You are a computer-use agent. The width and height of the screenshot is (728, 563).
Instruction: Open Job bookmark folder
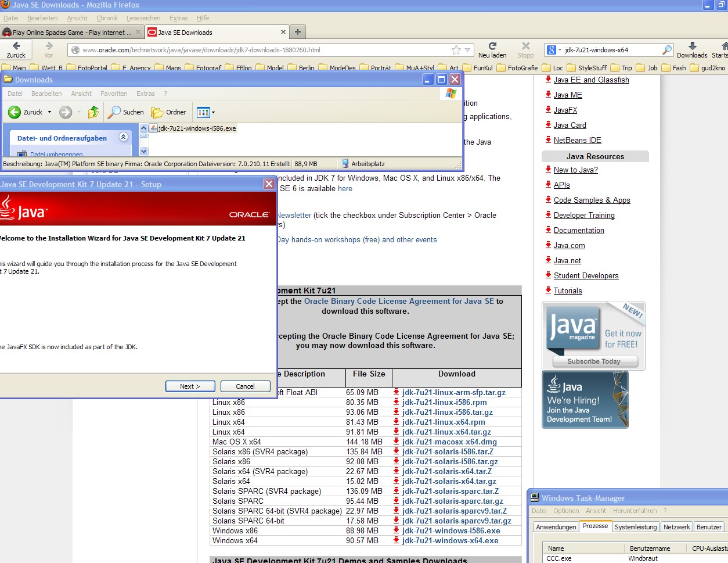tap(647, 68)
